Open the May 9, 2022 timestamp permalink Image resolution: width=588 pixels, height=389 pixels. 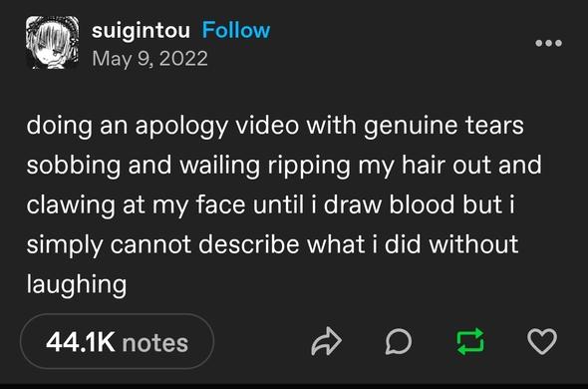click(150, 59)
